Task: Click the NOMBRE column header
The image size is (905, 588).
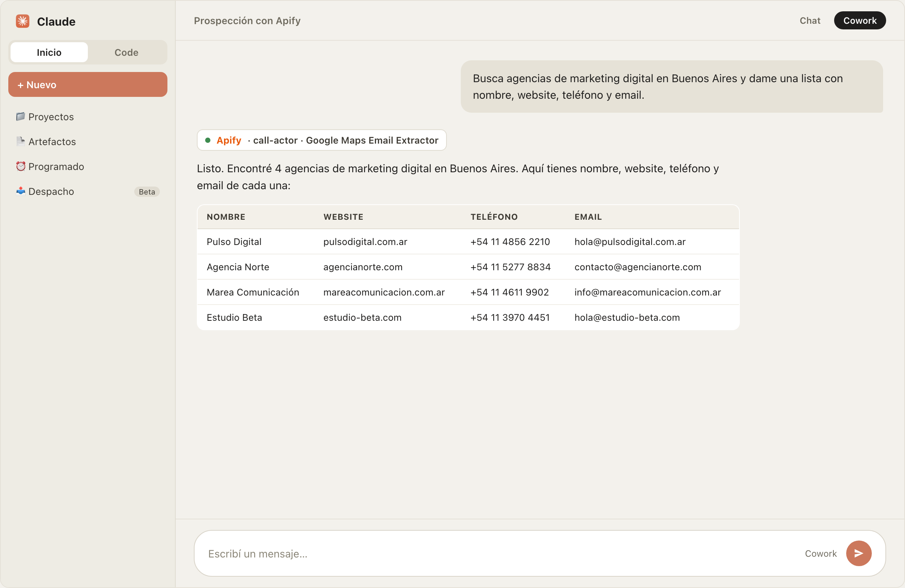Action: (226, 217)
